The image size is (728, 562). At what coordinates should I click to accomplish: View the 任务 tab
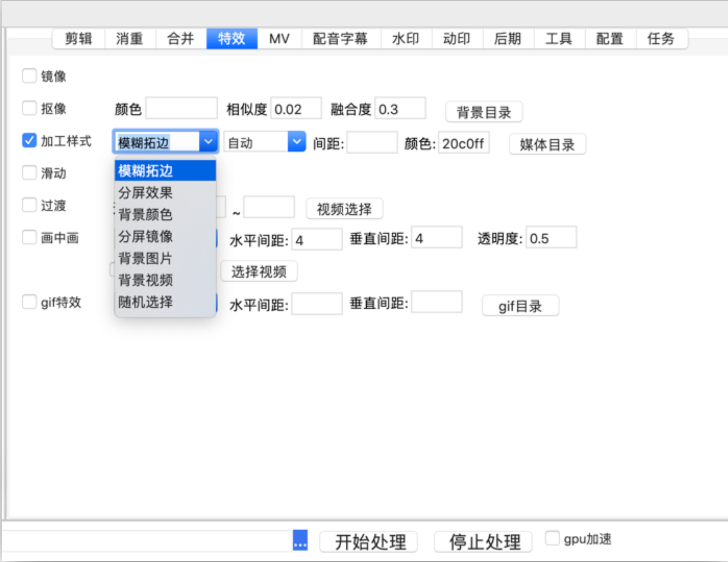tap(661, 39)
